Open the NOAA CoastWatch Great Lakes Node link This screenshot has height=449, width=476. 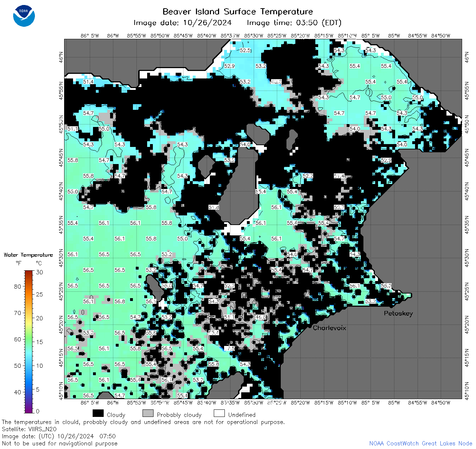[420, 443]
